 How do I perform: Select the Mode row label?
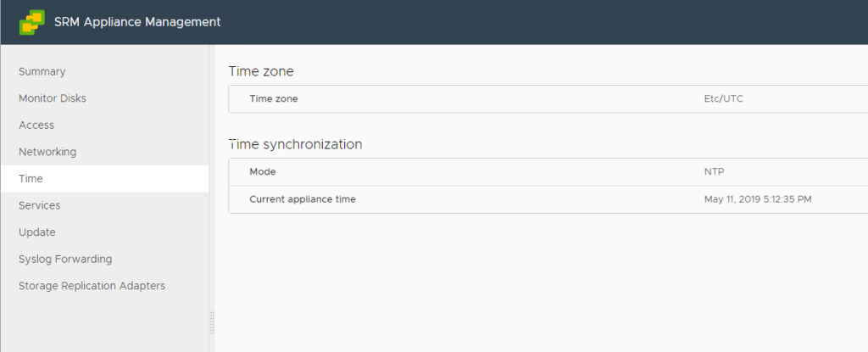[263, 172]
